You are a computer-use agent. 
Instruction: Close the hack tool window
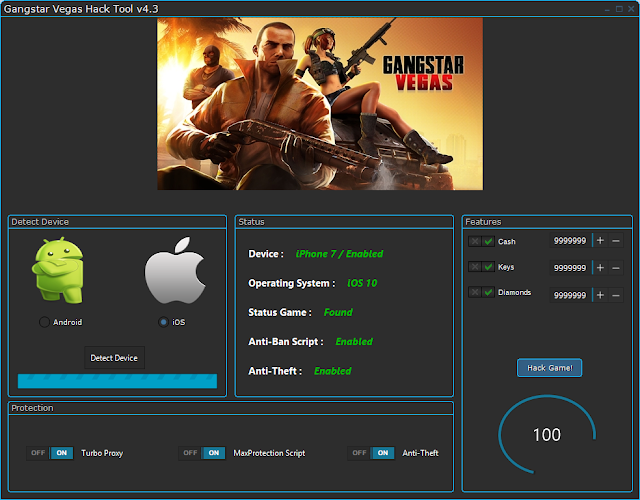click(631, 9)
